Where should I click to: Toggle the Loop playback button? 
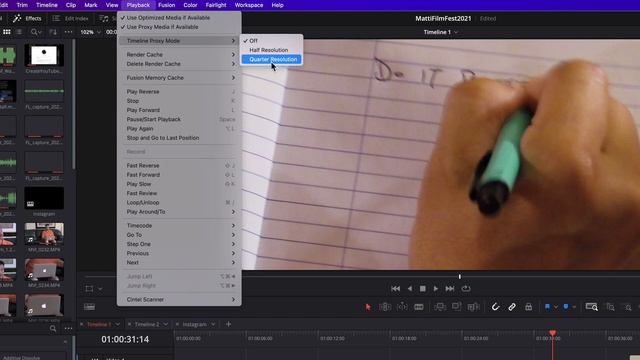[x=466, y=289]
